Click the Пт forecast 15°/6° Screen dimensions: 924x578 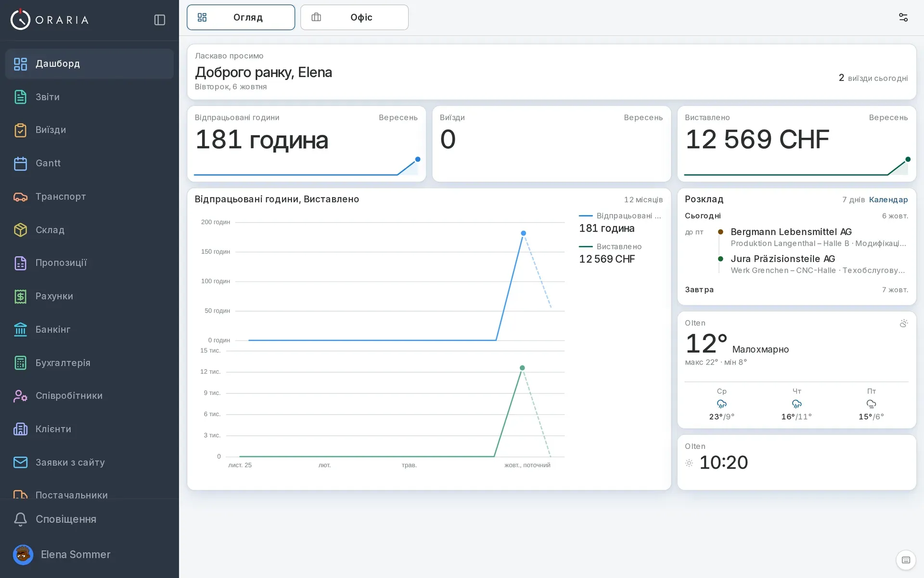pos(871,405)
